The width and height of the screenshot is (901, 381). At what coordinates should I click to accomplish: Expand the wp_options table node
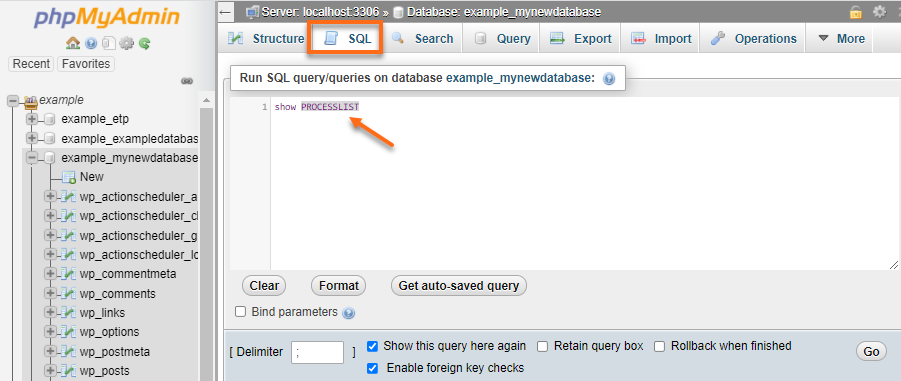51,332
